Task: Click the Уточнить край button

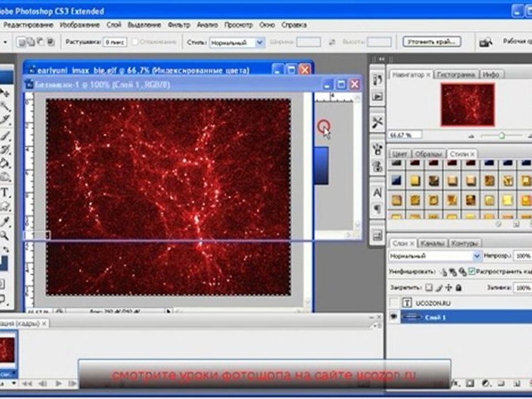Action: (x=432, y=42)
